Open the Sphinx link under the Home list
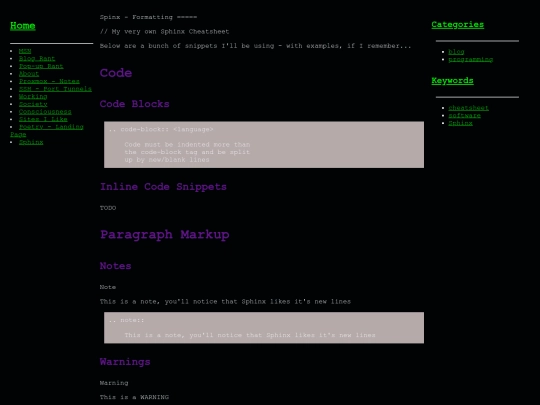Image resolution: width=540 pixels, height=405 pixels. coord(31,142)
